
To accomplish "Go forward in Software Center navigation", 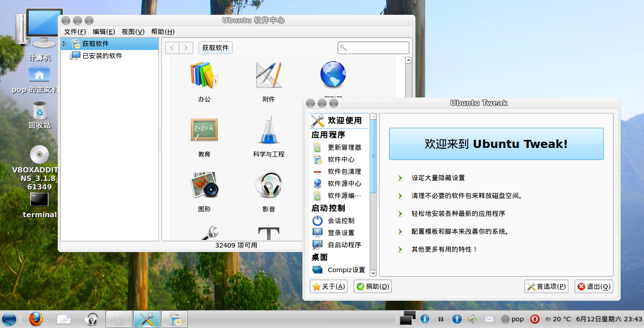I will tap(186, 48).
